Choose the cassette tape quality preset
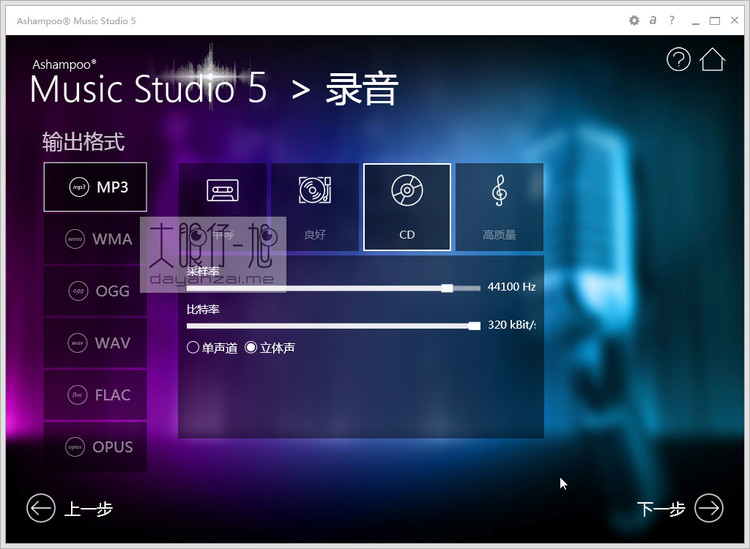The height and width of the screenshot is (549, 750). coord(222,207)
